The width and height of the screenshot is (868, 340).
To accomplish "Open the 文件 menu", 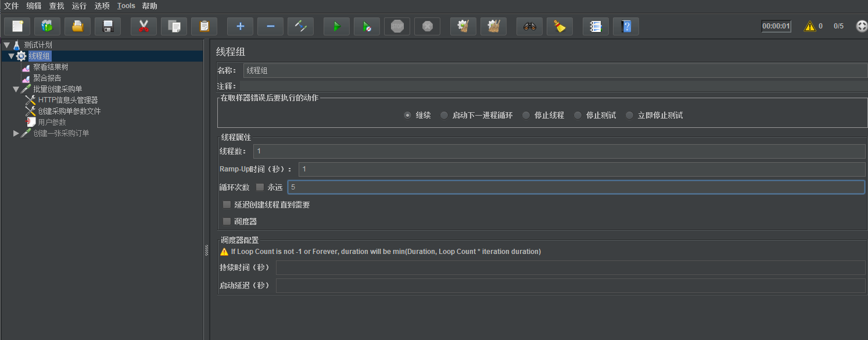I will 11,6.
